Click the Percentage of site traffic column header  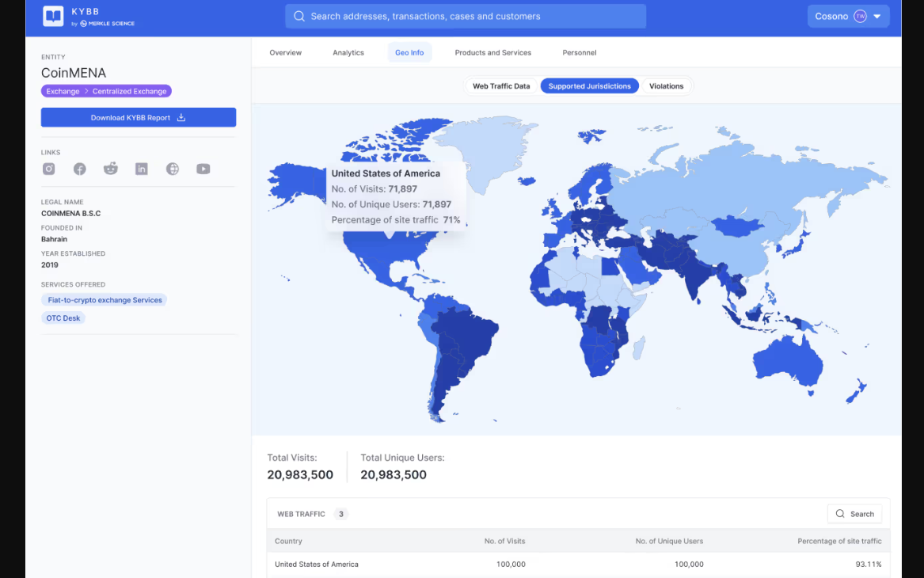click(x=840, y=541)
